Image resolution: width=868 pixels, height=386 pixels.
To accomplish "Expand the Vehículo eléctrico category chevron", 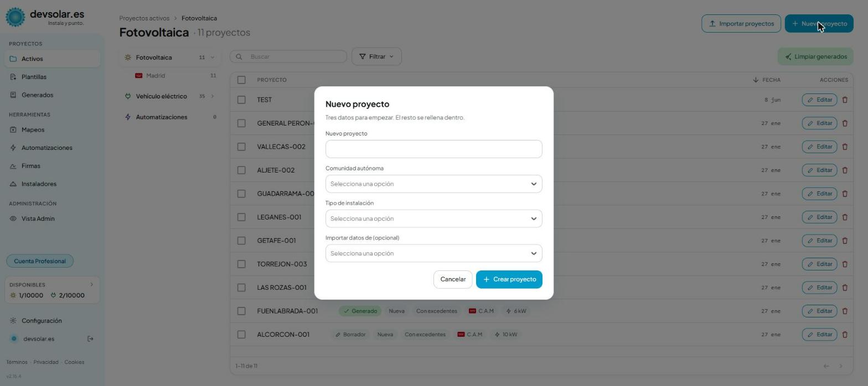I will click(213, 96).
